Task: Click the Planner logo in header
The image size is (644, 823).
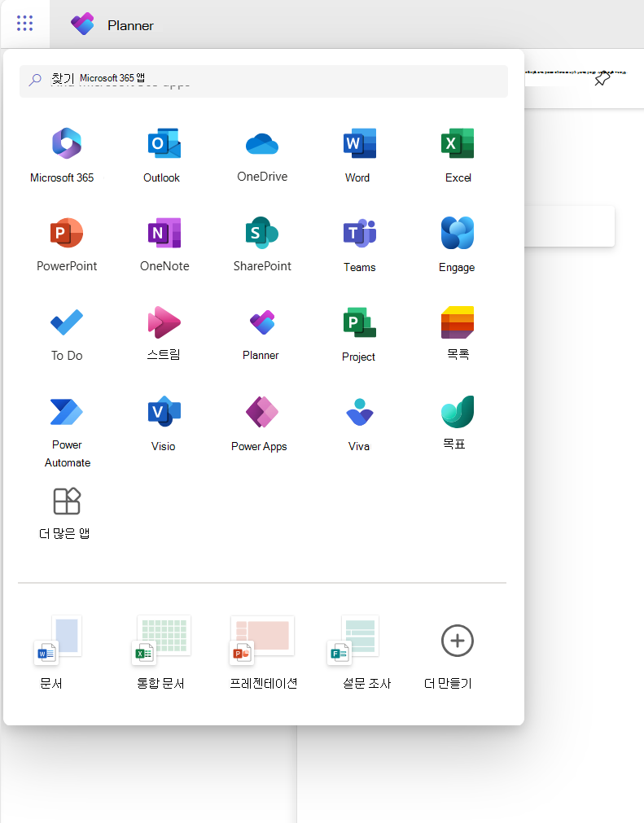Action: (82, 24)
